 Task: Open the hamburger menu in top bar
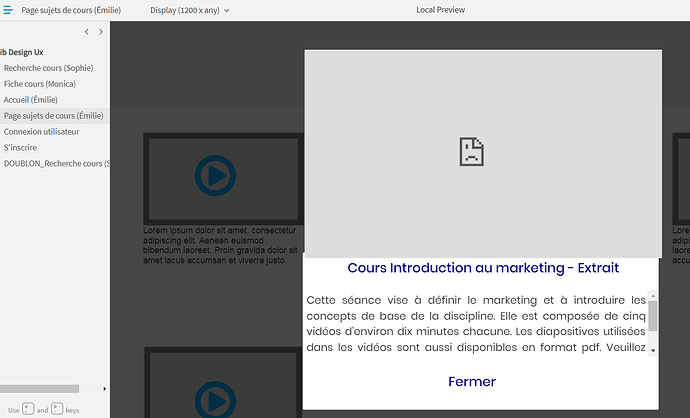[7, 10]
